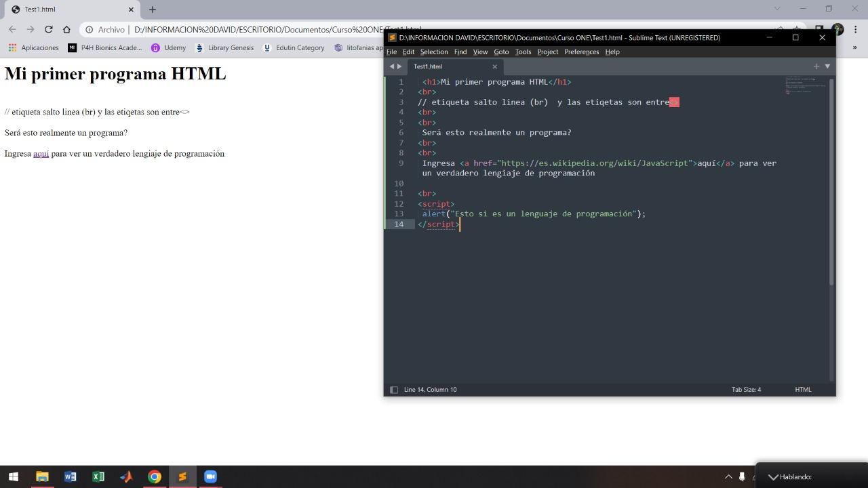The width and height of the screenshot is (868, 488).
Task: Open the Project menu in Sublime Text
Action: (x=547, y=52)
